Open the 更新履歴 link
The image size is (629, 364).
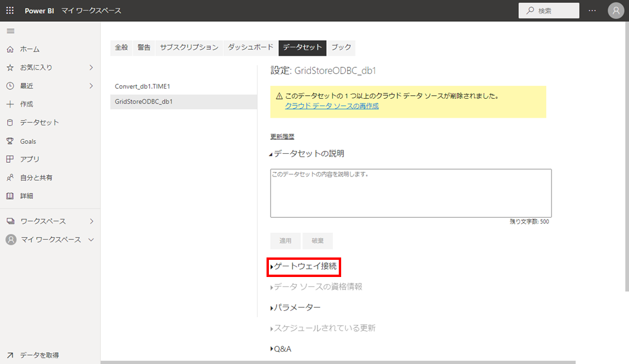[282, 137]
